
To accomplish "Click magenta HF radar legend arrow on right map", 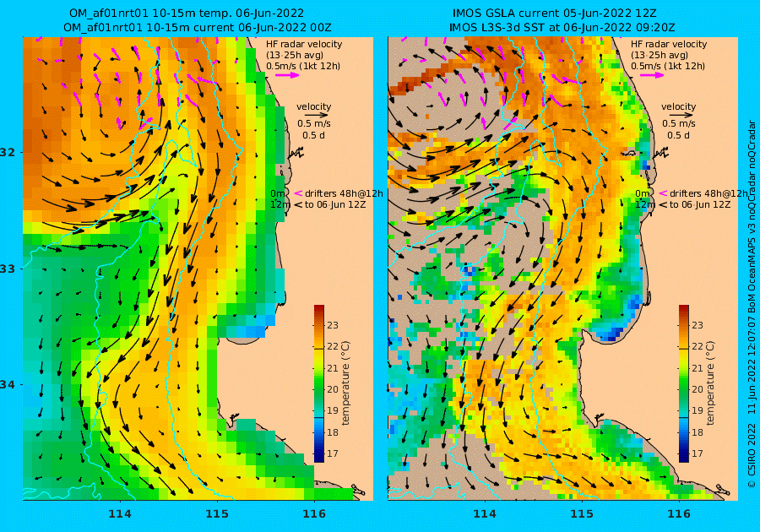I will coord(652,75).
